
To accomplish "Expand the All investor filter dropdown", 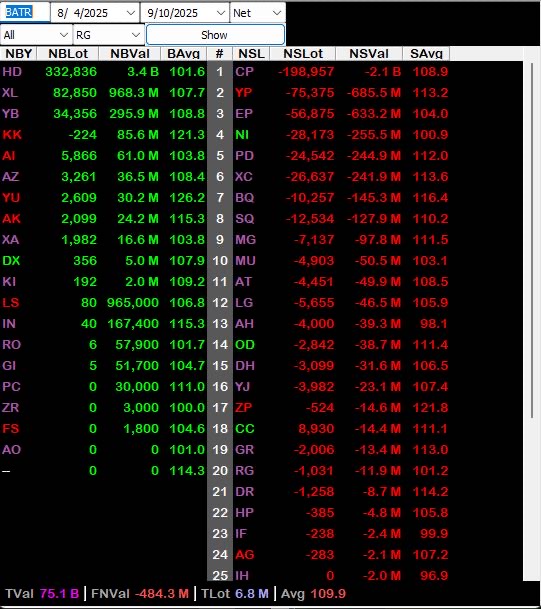I will (64, 35).
